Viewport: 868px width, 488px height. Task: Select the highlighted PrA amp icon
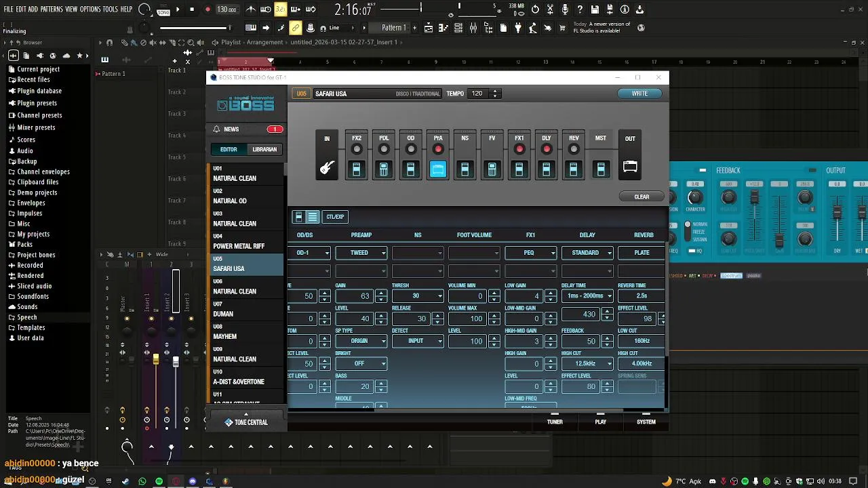coord(438,169)
